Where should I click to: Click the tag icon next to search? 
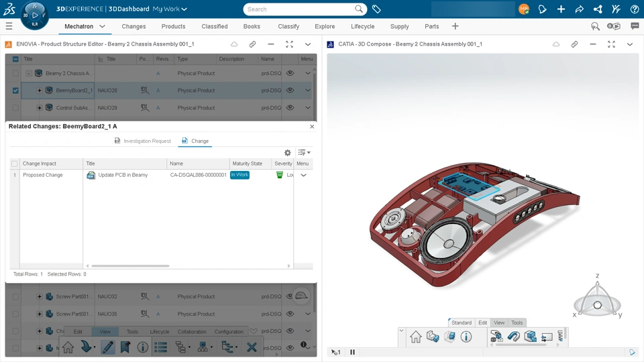(x=376, y=9)
